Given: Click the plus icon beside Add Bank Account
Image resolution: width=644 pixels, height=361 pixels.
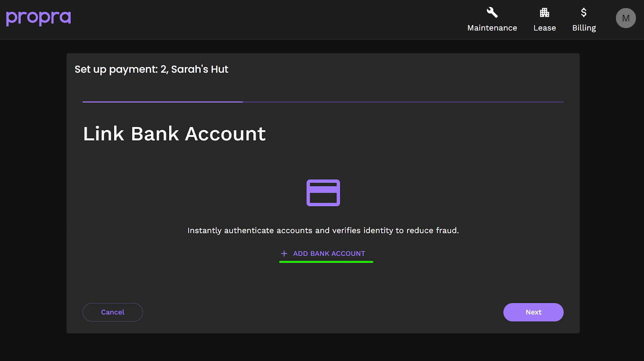Looking at the screenshot, I should (284, 253).
